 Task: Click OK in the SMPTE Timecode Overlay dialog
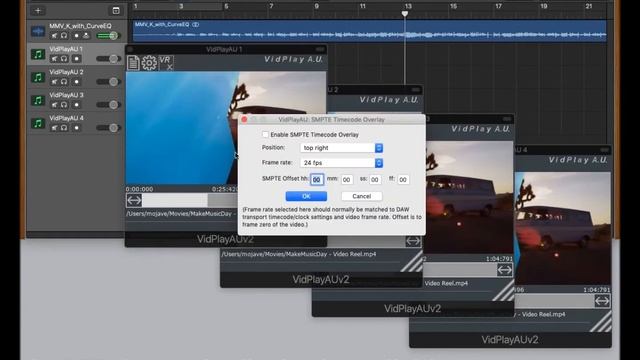[306, 196]
